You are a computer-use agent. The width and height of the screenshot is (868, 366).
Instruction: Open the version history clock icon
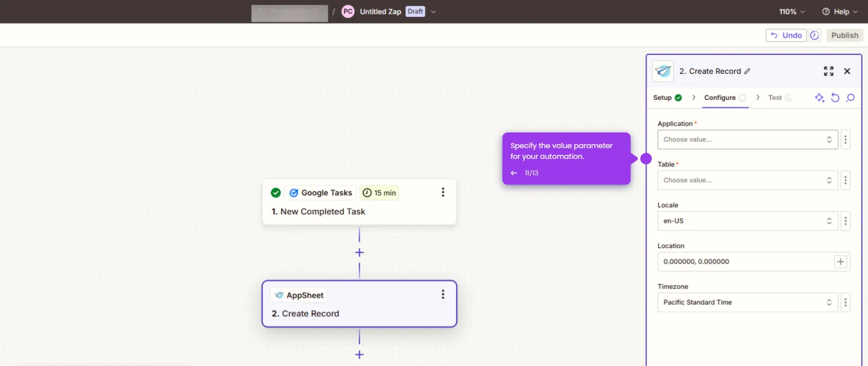click(815, 35)
